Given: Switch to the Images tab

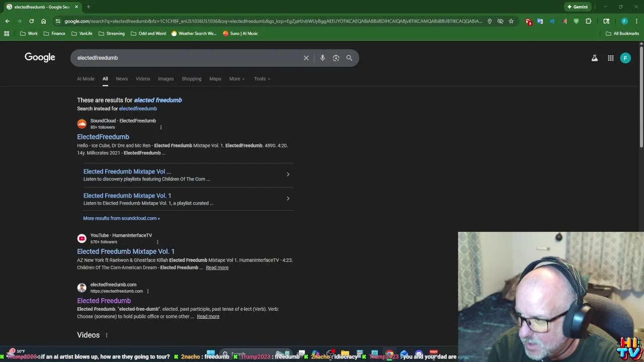Looking at the screenshot, I should (x=166, y=79).
